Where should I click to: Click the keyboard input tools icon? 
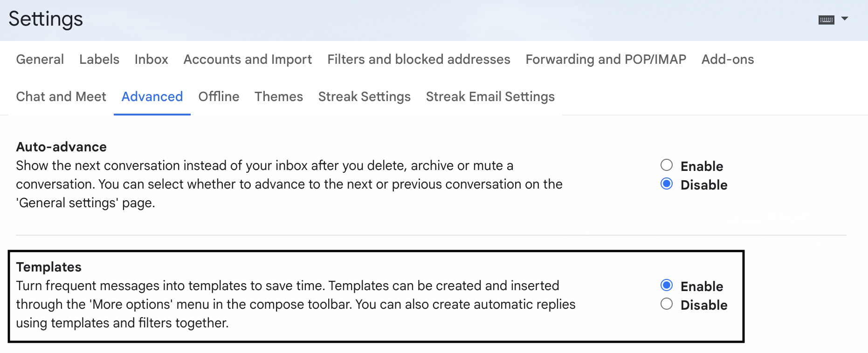826,20
